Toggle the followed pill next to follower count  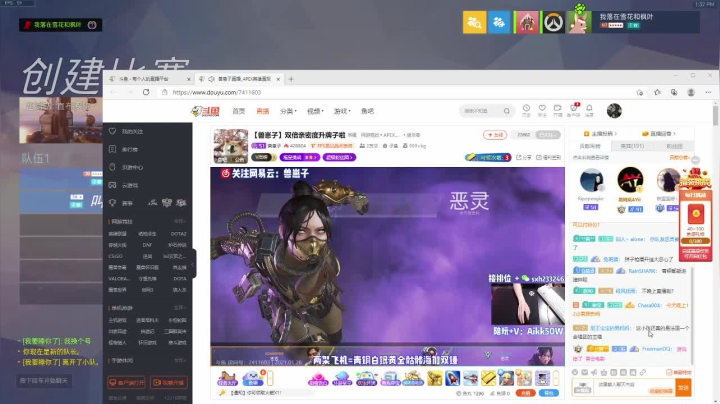click(x=548, y=135)
